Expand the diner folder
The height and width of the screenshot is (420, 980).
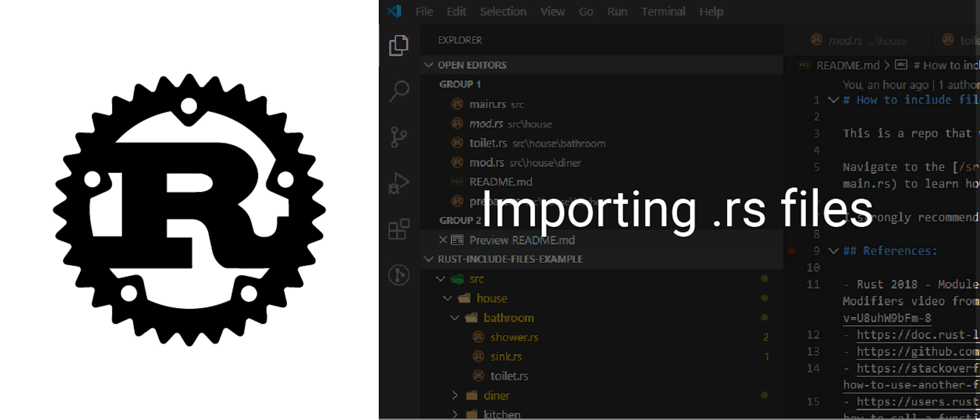tap(455, 395)
